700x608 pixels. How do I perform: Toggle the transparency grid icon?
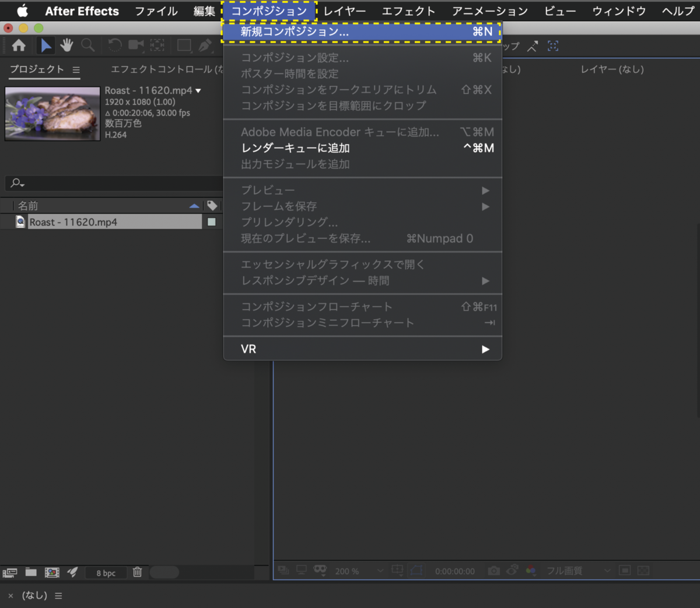point(643,571)
